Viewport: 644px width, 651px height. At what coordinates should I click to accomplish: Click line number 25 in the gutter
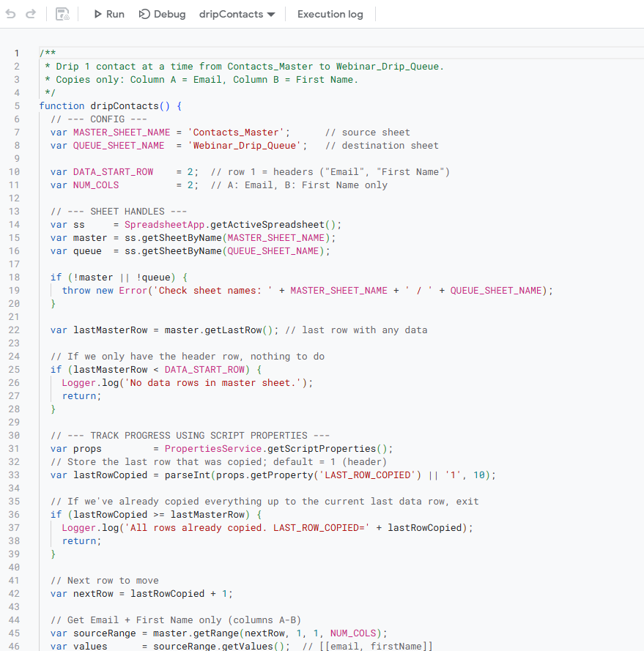[x=15, y=369]
